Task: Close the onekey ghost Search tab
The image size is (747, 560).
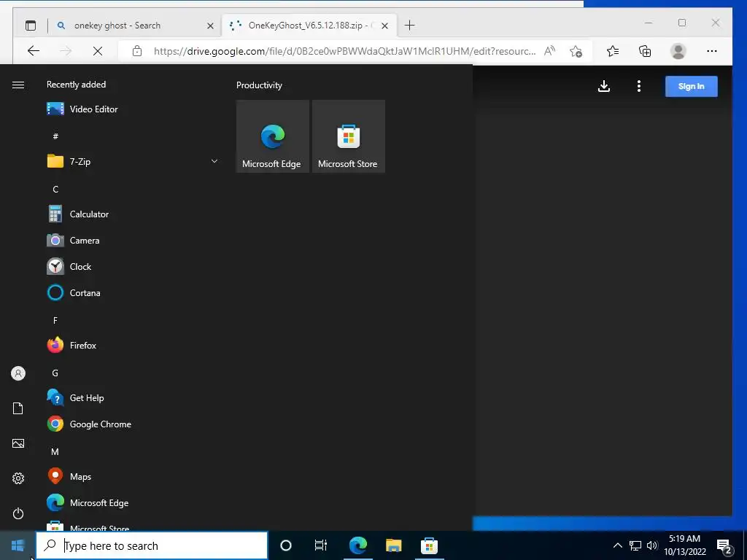Action: coord(210,26)
